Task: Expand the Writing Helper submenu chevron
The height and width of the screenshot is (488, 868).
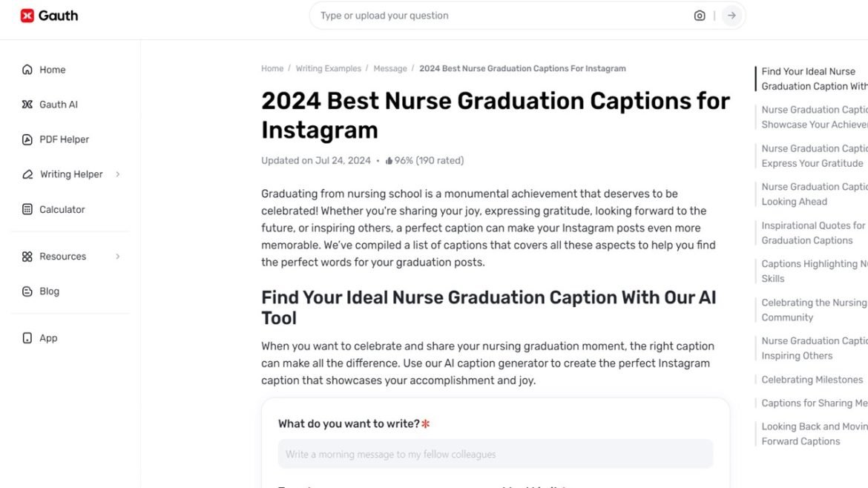Action: click(118, 174)
